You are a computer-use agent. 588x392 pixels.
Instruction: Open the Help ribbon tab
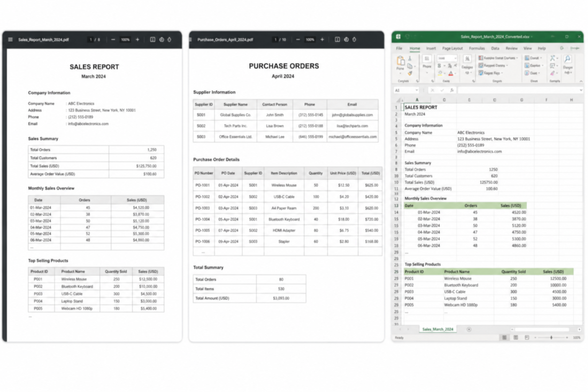(x=542, y=48)
